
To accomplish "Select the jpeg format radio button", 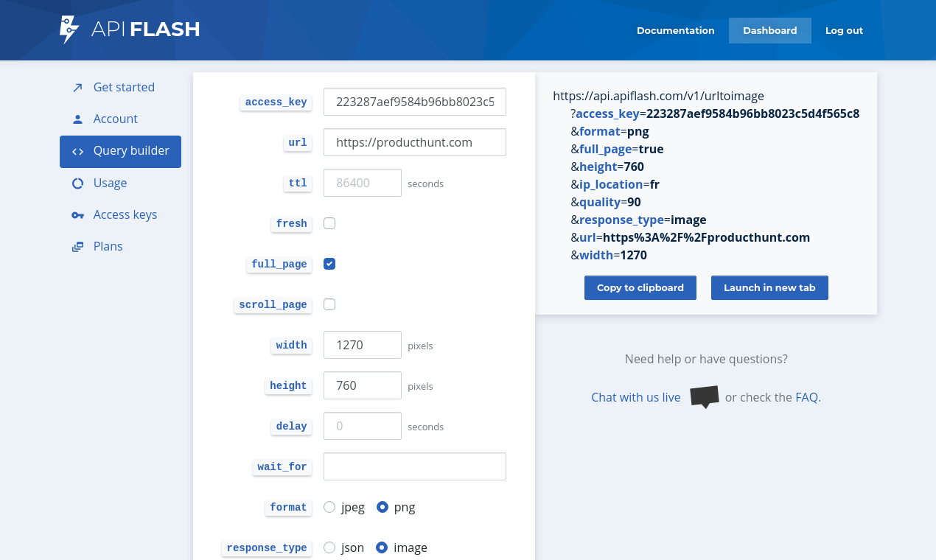I will click(329, 507).
